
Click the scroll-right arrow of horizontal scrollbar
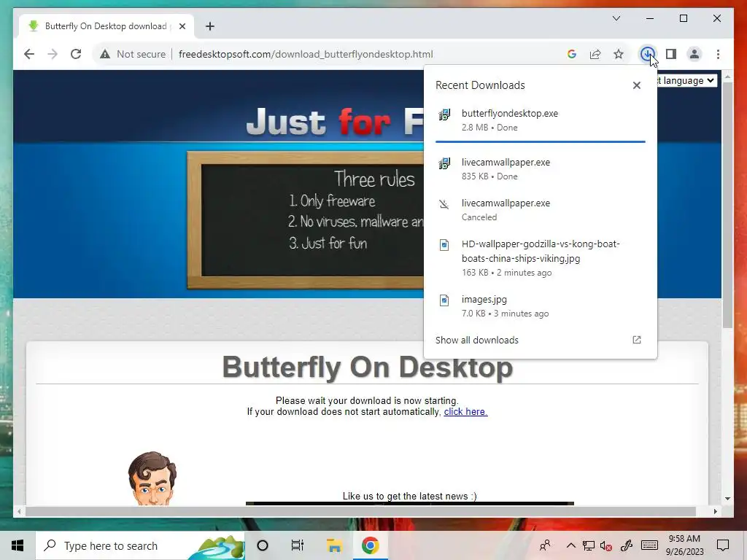716,511
